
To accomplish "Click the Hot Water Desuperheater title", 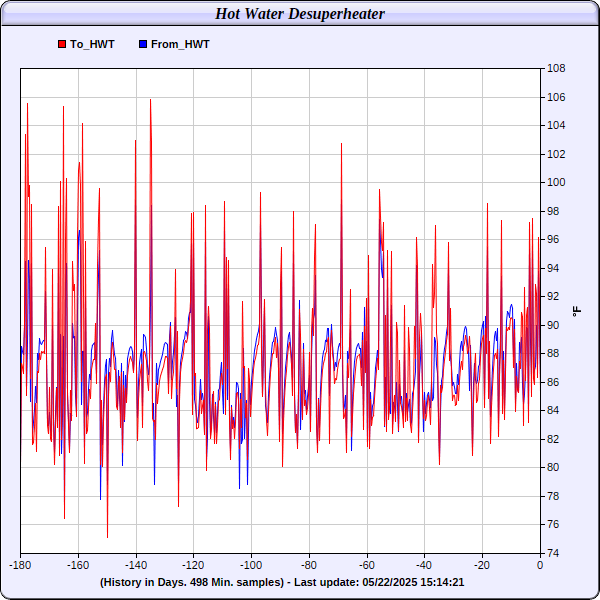I will click(300, 14).
